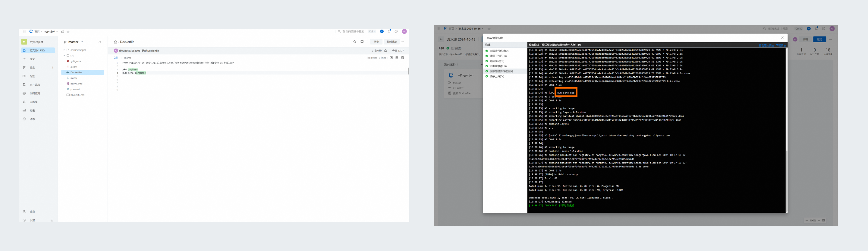The width and height of the screenshot is (868, 251).
Task: Click 查看原始日志 link
Action: [766, 45]
